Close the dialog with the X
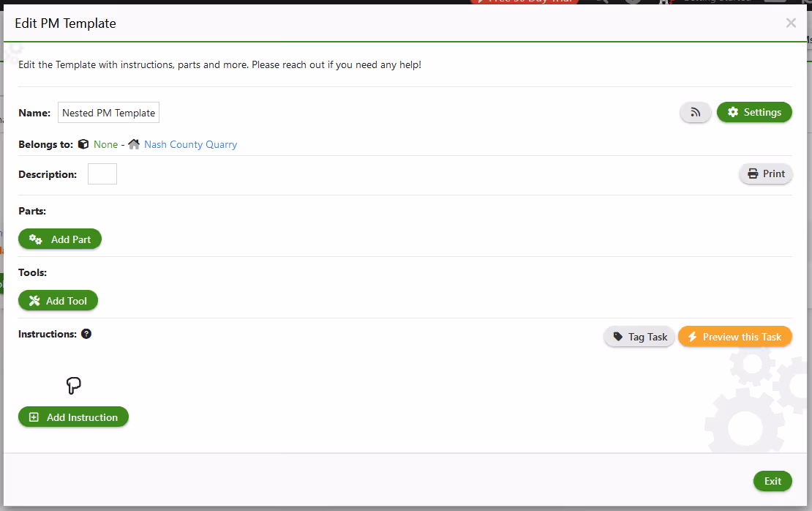Screen dimensions: 812x511 tap(791, 23)
